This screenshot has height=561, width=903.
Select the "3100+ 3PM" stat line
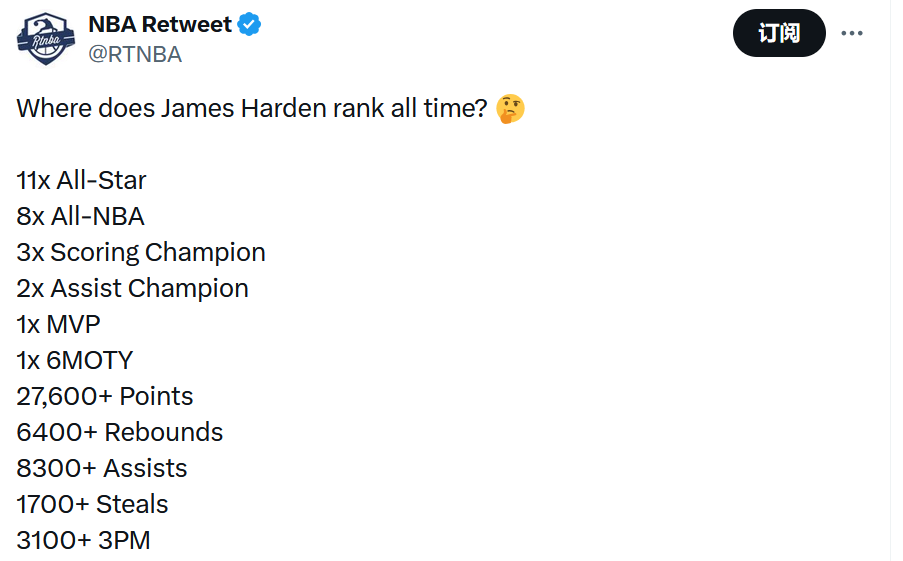(x=83, y=540)
